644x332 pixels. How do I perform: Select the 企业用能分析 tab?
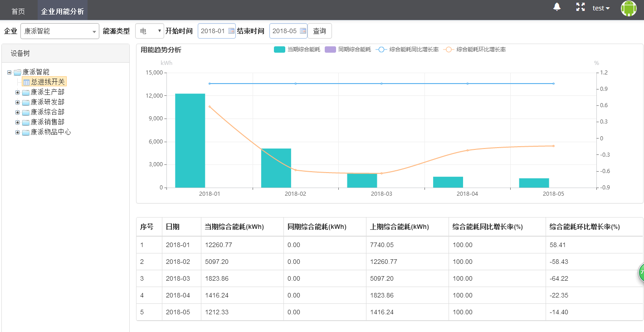click(63, 11)
